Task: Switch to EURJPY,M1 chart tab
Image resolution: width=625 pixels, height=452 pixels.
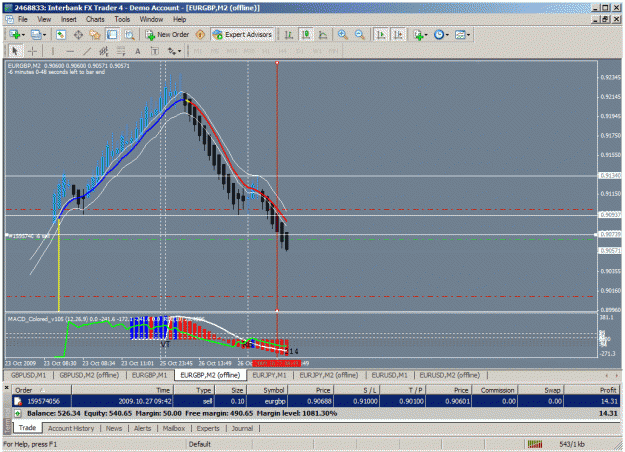Action: click(x=269, y=375)
